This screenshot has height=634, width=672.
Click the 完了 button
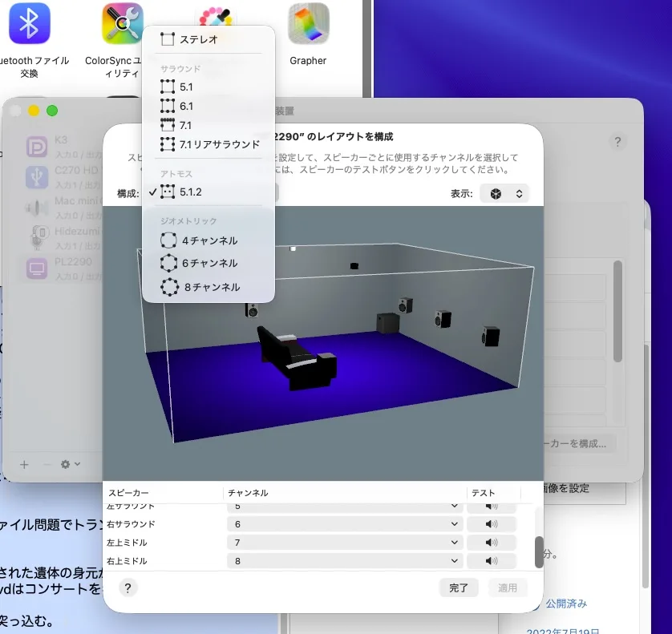tap(459, 588)
